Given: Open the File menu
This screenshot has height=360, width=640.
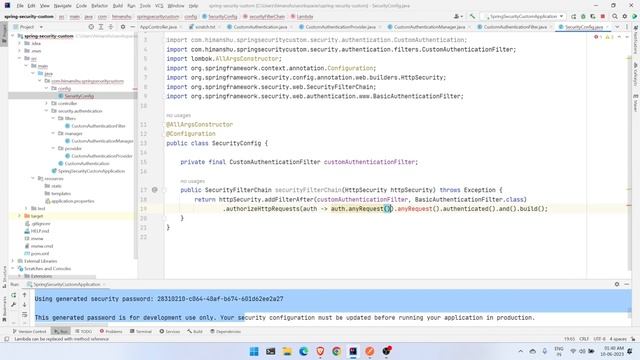Looking at the screenshot, I should (x=20, y=6).
